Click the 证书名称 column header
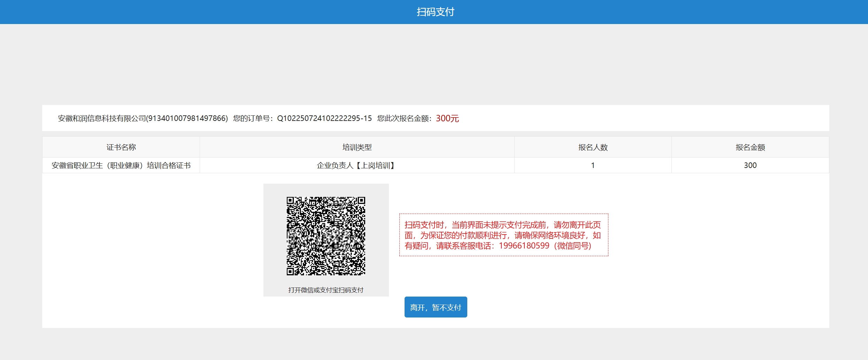 point(121,147)
